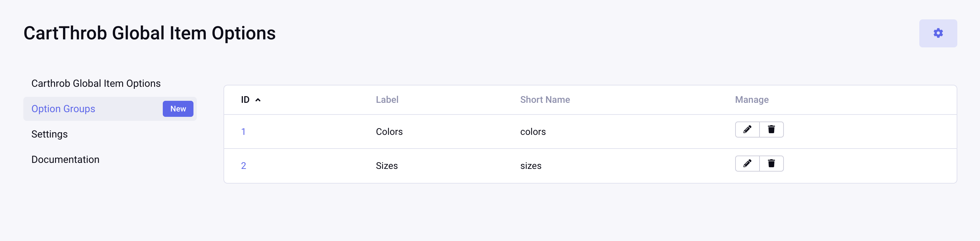Click the New button for Option Groups
Screen dimensions: 980x241
178,109
